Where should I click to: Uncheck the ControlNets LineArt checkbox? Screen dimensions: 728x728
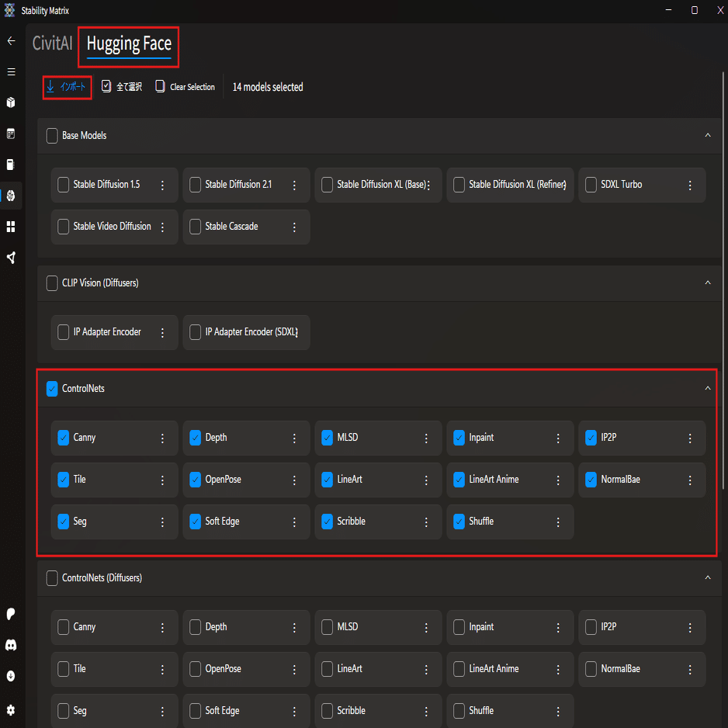click(327, 479)
